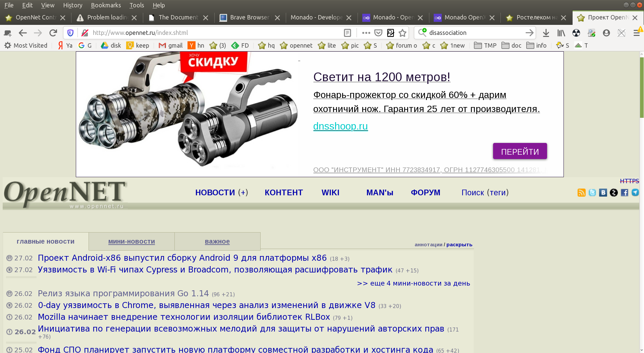644x353 pixels.
Task: Open the Library icon in toolbar
Action: [x=561, y=33]
